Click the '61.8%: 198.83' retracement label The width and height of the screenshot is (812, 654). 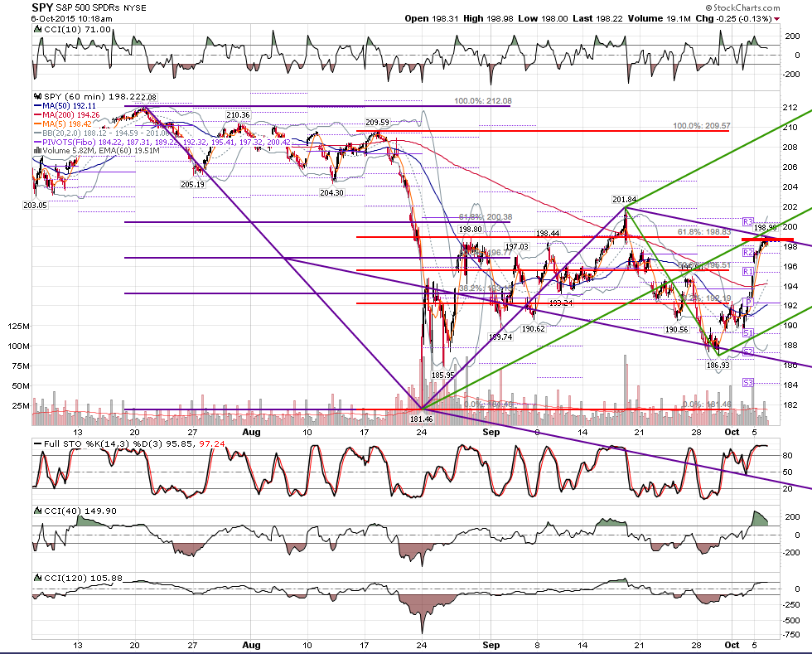704,231
